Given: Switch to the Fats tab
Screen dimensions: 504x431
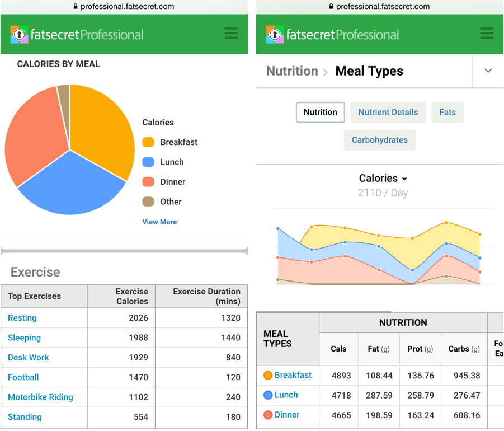Looking at the screenshot, I should [x=447, y=112].
